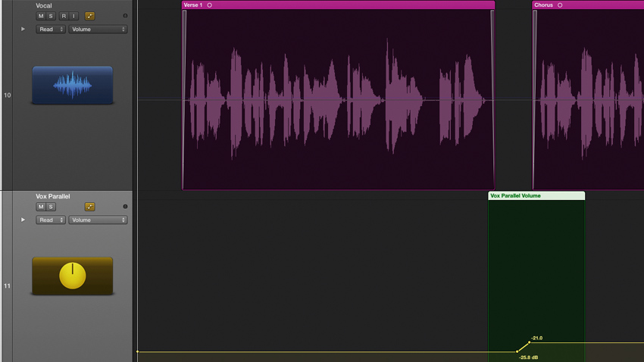The image size is (644, 362).
Task: Open the Vocal track Read automation mode dropdown
Action: coord(51,29)
